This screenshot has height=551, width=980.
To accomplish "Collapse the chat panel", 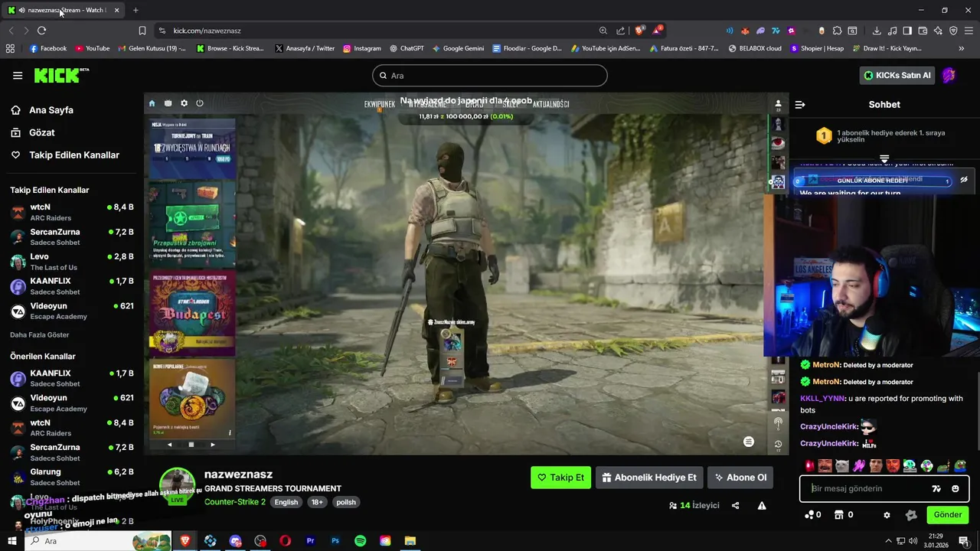I will click(x=800, y=105).
